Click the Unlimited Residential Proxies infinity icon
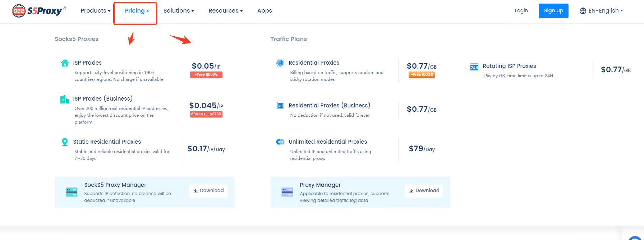 [280, 142]
